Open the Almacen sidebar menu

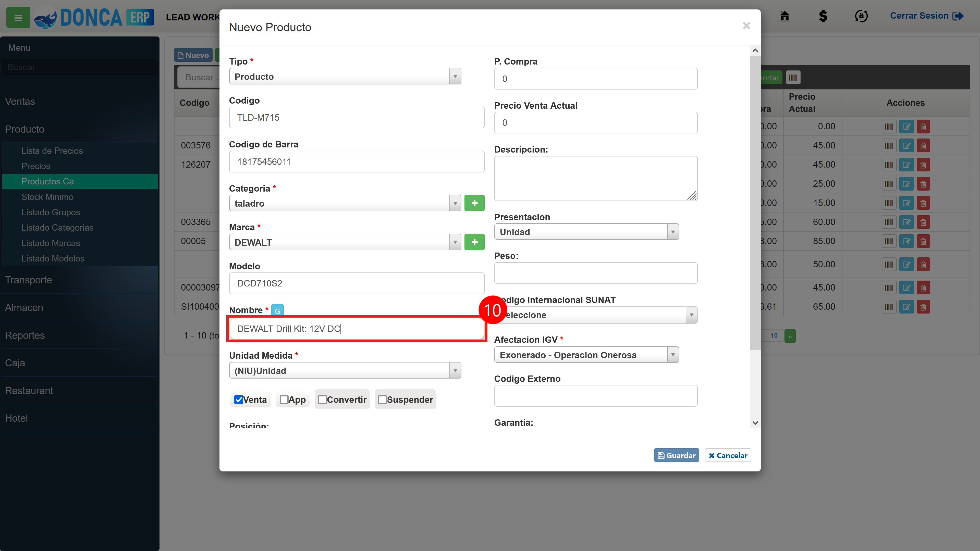tap(80, 307)
